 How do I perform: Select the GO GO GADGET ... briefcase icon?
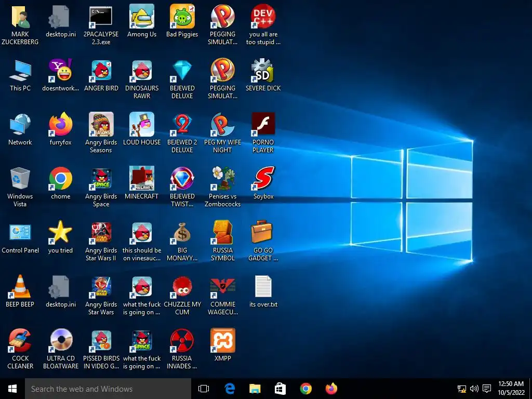tap(263, 232)
